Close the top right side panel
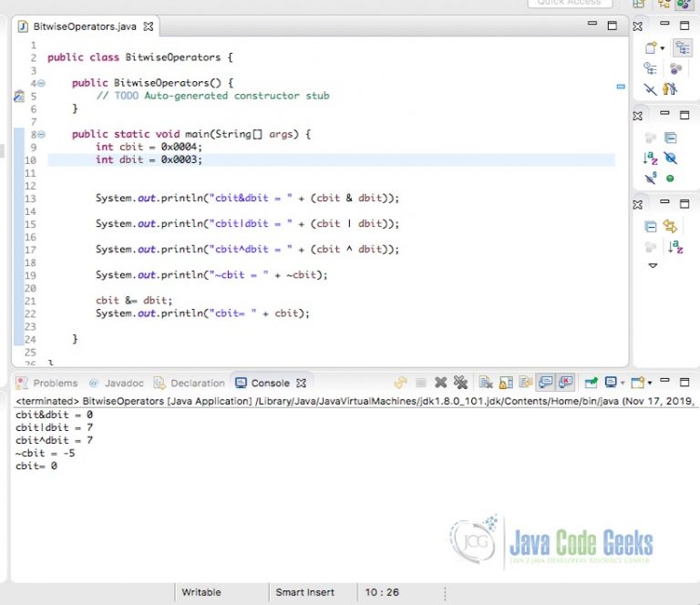The width and height of the screenshot is (700, 605). tap(638, 26)
